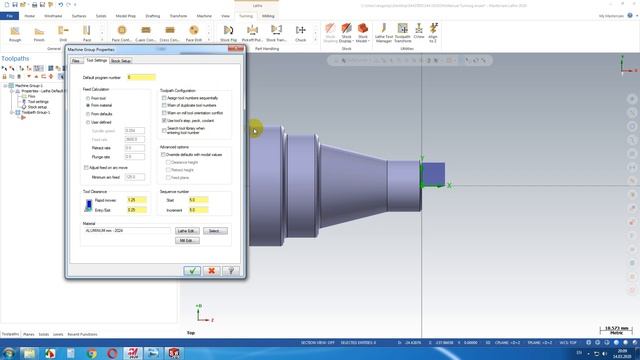The image size is (640, 360).
Task: Expand the C-axis toolpaths gallery
Action: (x=209, y=40)
